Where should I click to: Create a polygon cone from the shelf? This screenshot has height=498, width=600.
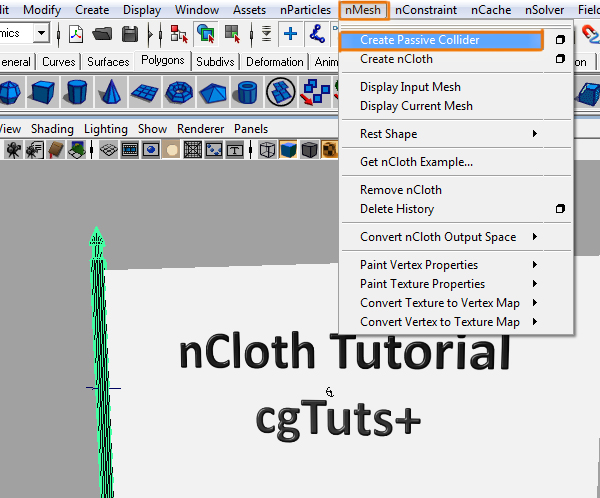(111, 92)
